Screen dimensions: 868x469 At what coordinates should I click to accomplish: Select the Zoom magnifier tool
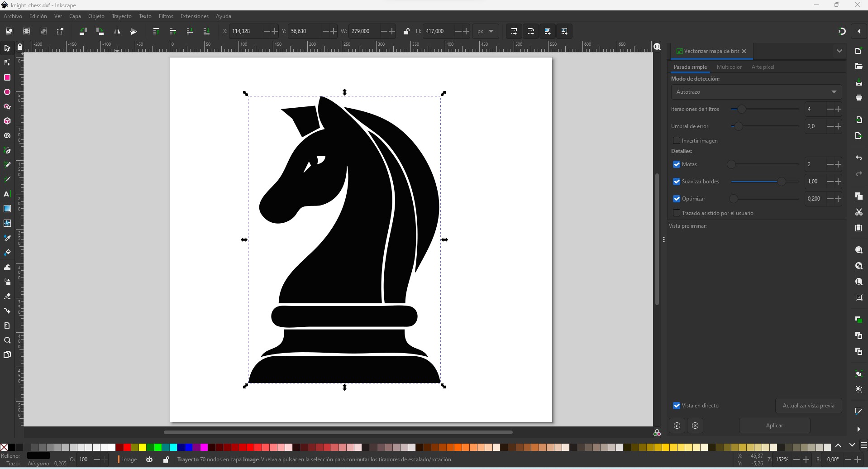(x=7, y=340)
